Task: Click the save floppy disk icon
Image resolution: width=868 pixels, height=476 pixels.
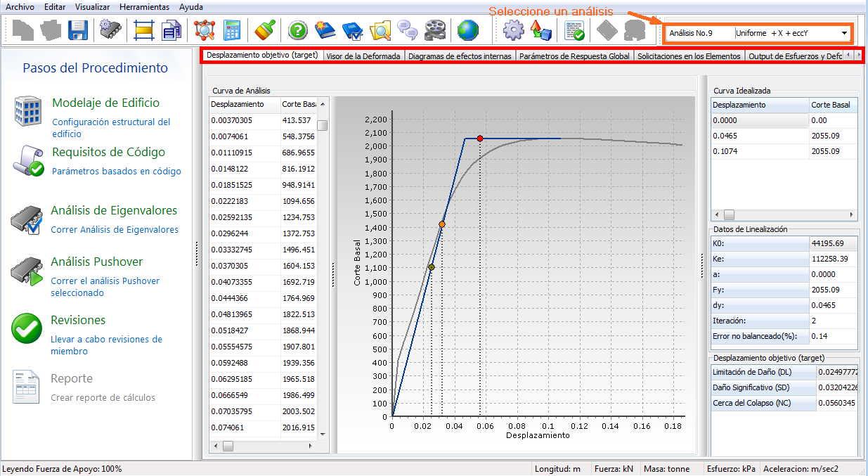Action: [77, 30]
